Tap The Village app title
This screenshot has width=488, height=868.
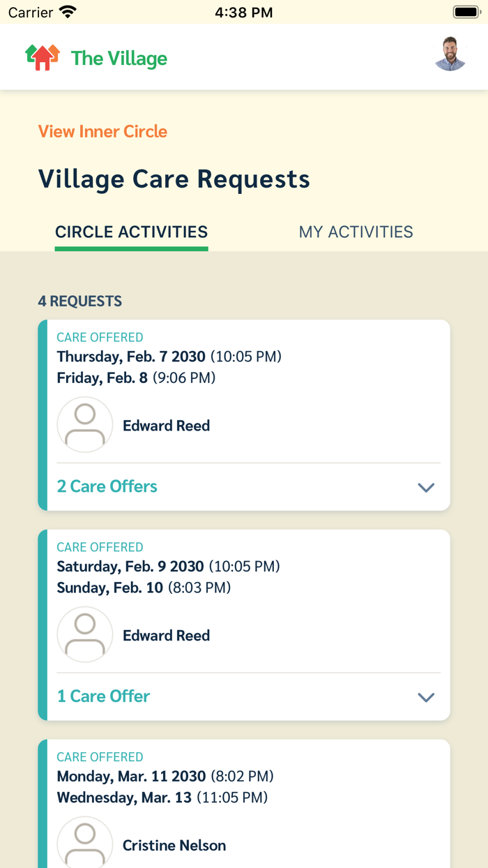119,59
